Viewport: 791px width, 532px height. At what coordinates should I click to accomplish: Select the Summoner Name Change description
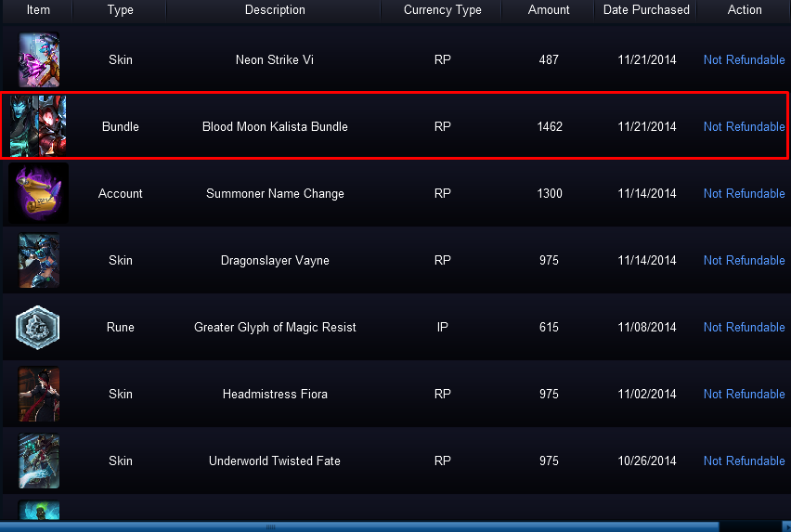(x=275, y=194)
